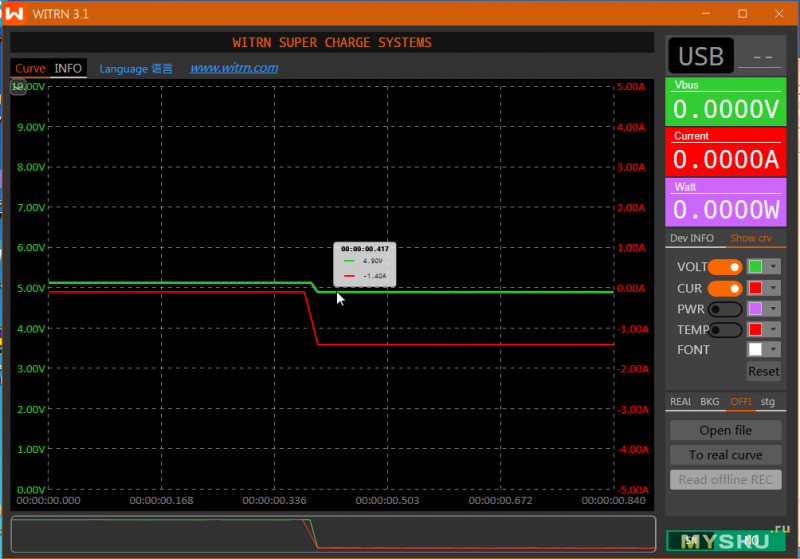Select the Show crv tab
800x559 pixels.
751,238
